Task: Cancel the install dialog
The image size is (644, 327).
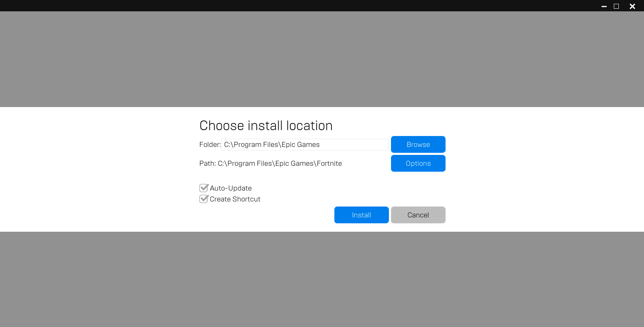Action: tap(418, 215)
